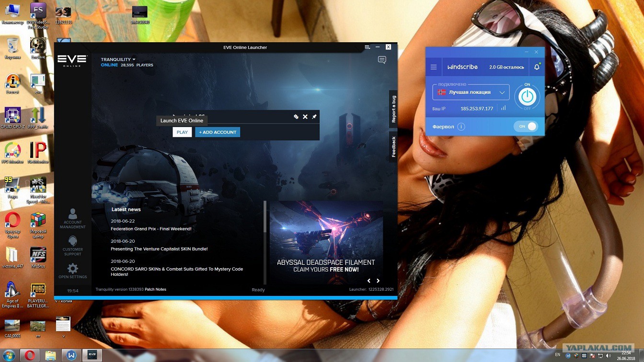
Task: Select the Fraps desktop icon
Action: pos(12,188)
